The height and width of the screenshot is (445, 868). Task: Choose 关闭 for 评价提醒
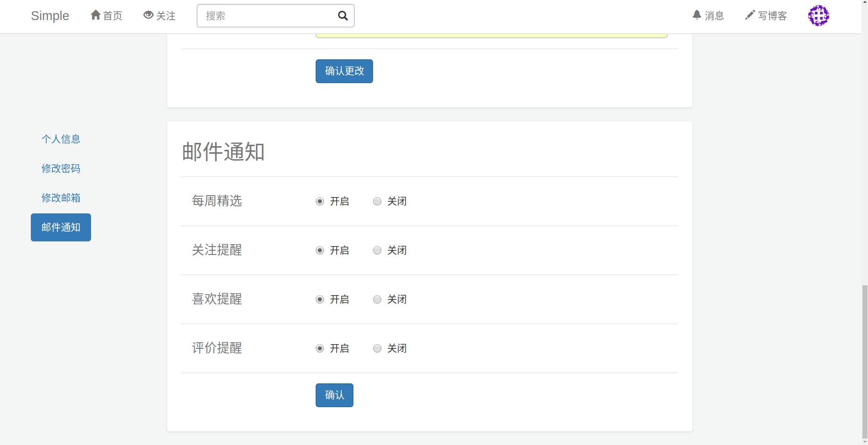point(377,348)
